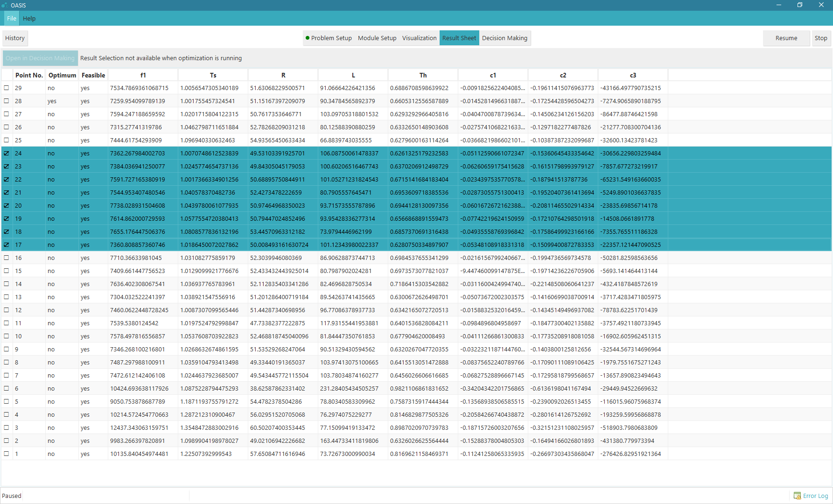Viewport: 833px width, 504px height.
Task: Click the History button
Action: [x=15, y=38]
